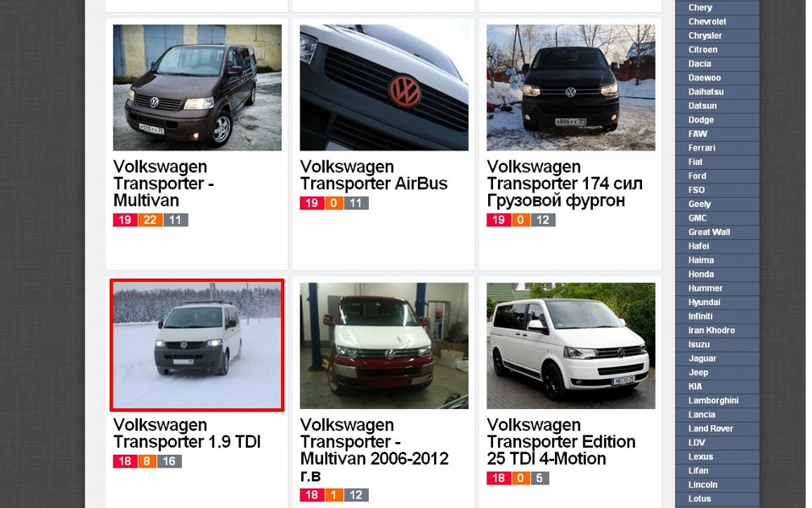
Task: Open the highlighted Transporter 1.9 TDI photo
Action: pyautogui.click(x=197, y=346)
